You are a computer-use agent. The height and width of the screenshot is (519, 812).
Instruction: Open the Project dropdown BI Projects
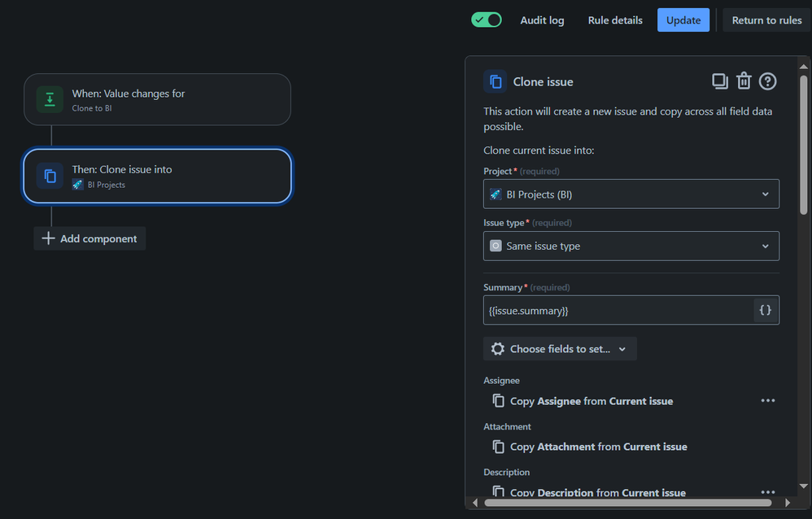631,194
